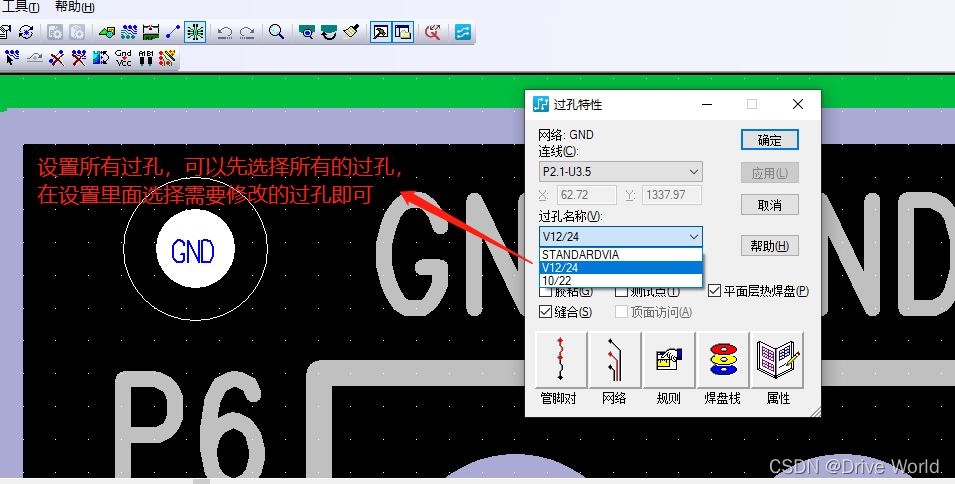Open the 帮助(H) menu
Screen dimensions: 955x484
coord(74,7)
